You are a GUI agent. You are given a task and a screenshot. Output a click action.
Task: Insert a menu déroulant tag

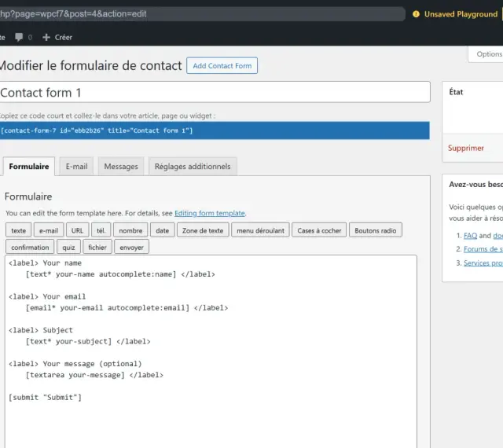pyautogui.click(x=260, y=230)
